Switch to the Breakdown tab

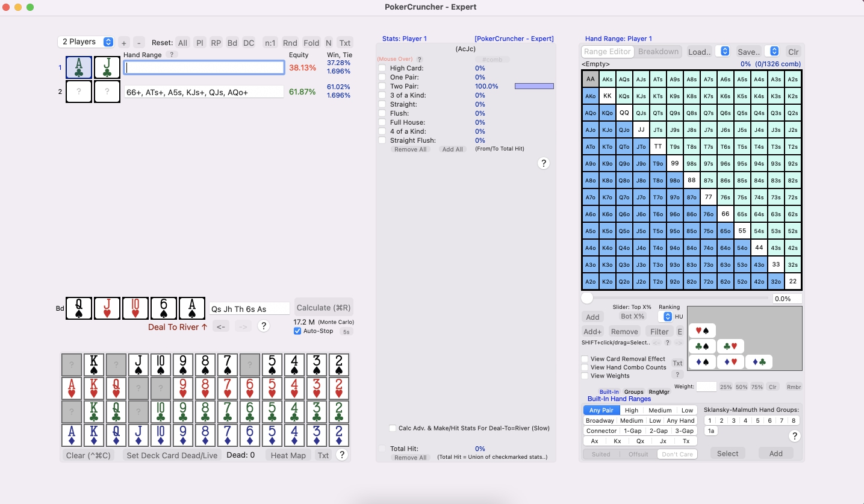658,52
